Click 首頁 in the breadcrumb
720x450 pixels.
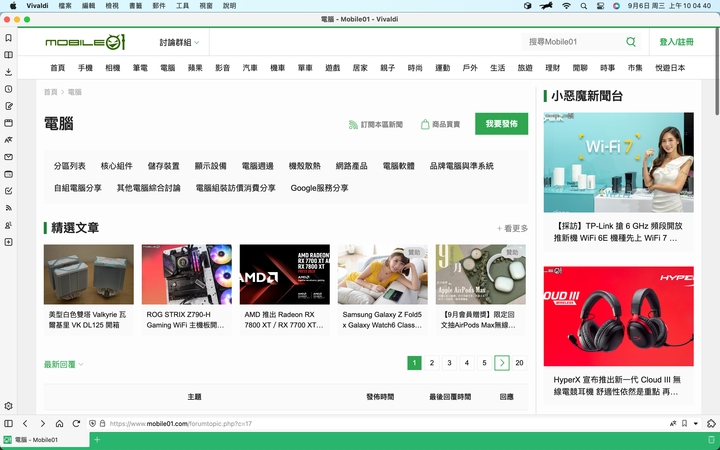[x=51, y=92]
